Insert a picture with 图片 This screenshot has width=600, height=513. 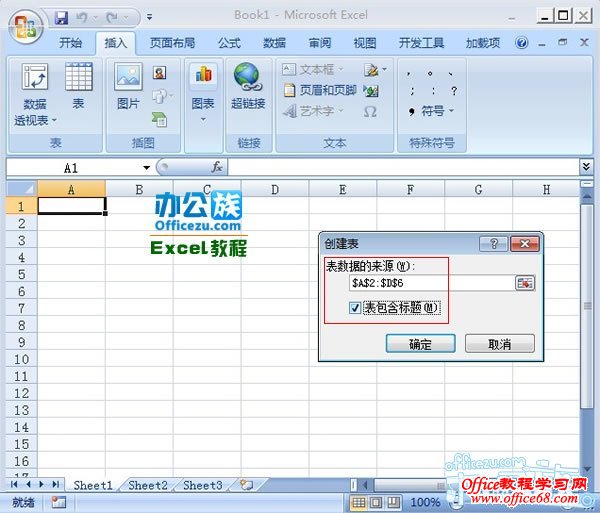click(x=128, y=86)
